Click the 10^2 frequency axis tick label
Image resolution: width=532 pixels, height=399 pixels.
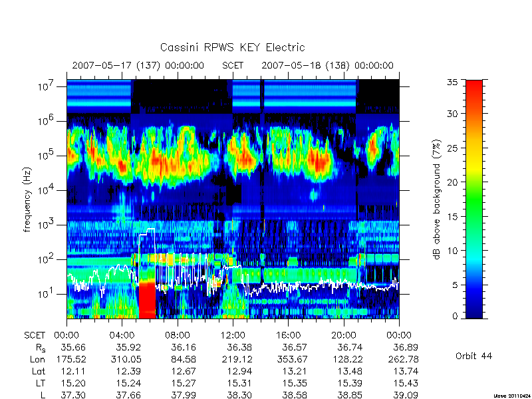tap(45, 259)
